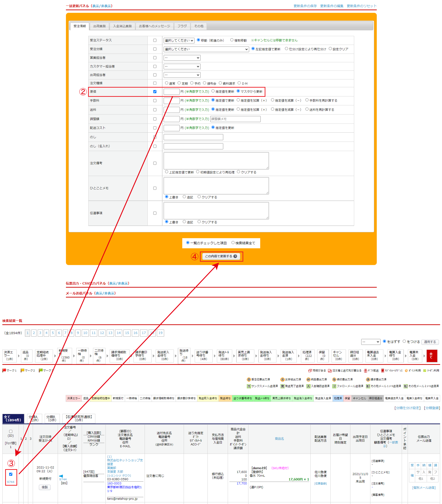Click the 請 output icon in order 9744's row
This screenshot has width=442, height=504.
[436, 465]
